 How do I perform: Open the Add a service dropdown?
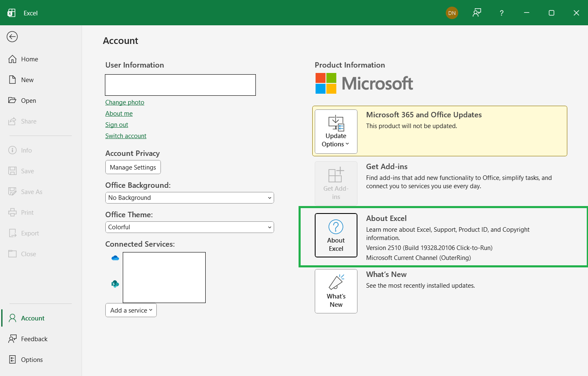[131, 311]
